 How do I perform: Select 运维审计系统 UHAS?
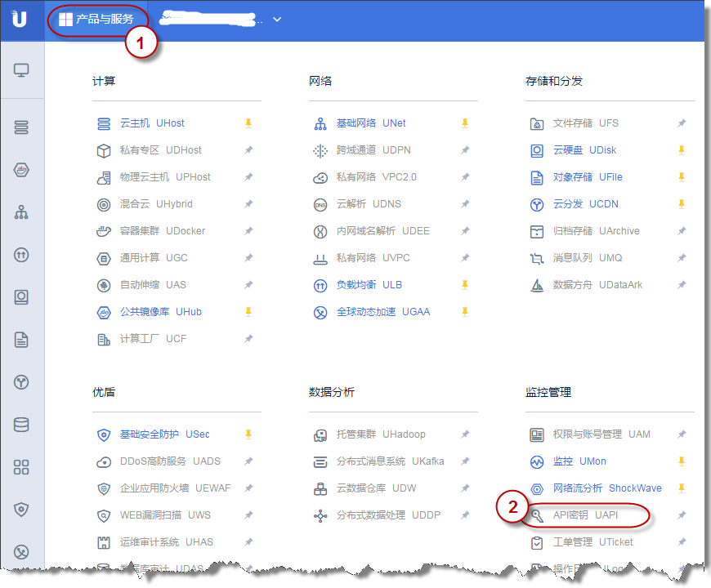167,542
